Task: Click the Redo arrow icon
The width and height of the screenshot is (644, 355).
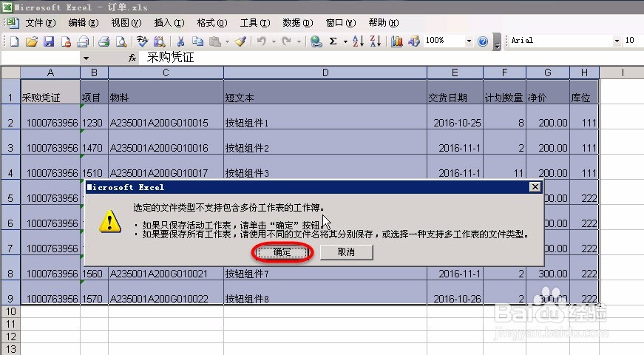Action: pyautogui.click(x=287, y=41)
